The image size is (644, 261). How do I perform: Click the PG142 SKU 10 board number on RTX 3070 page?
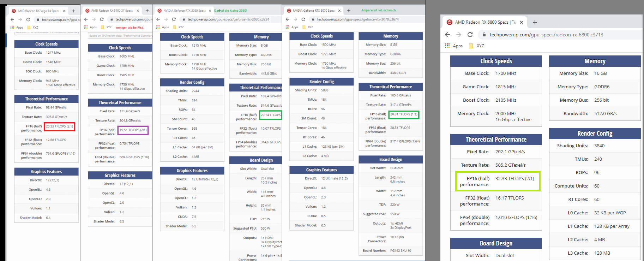click(x=401, y=251)
